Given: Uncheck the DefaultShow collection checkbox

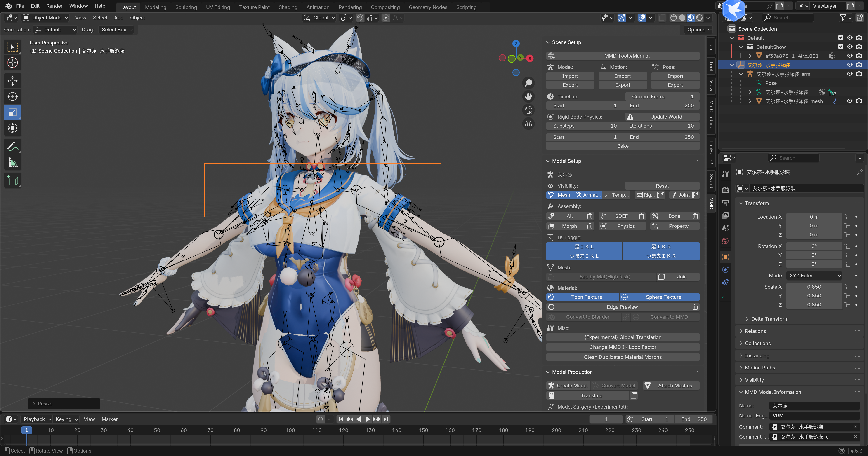Looking at the screenshot, I should [840, 47].
